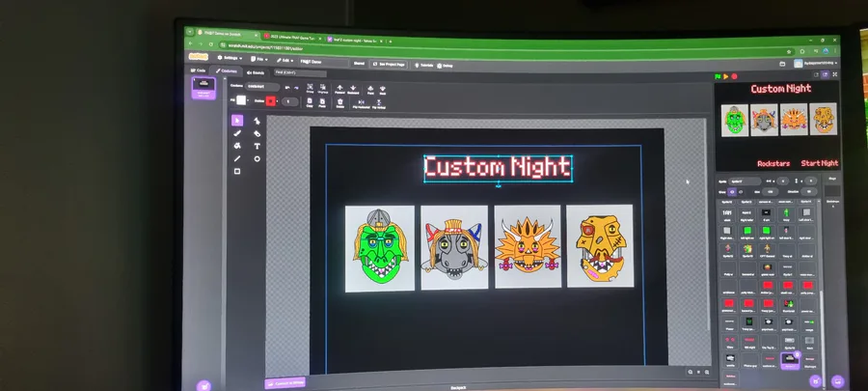Activate the Eraser tool
Screen dimensions: 868x391
(257, 133)
